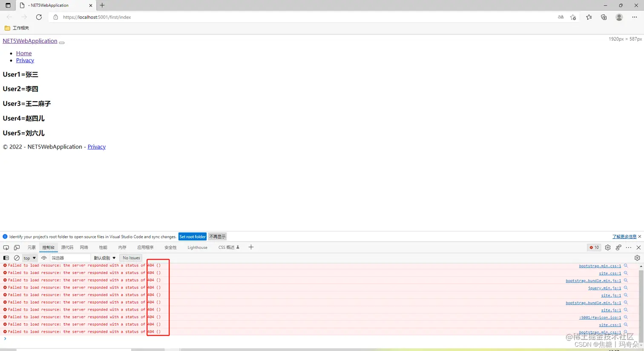Switch to the 控制台 tab

[x=48, y=248]
